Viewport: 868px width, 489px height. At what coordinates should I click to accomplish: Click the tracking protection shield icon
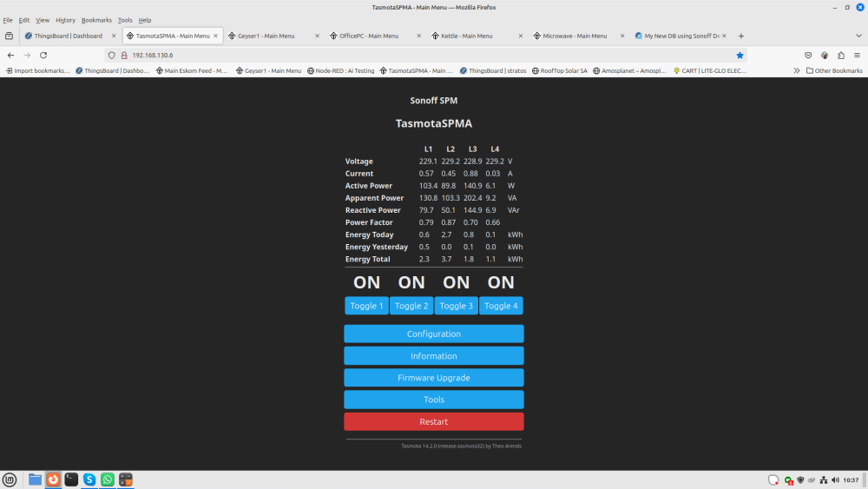pyautogui.click(x=112, y=56)
